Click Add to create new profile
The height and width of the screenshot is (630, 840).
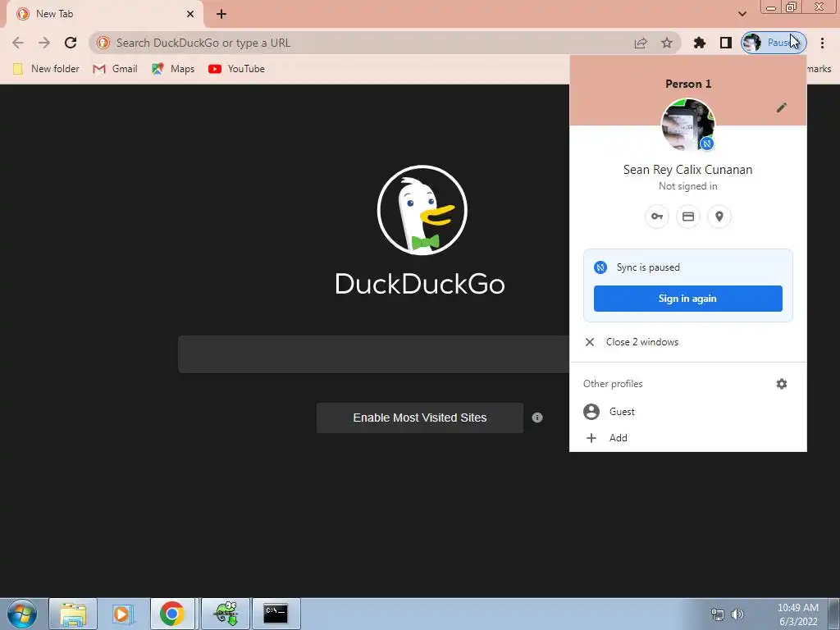tap(688, 438)
